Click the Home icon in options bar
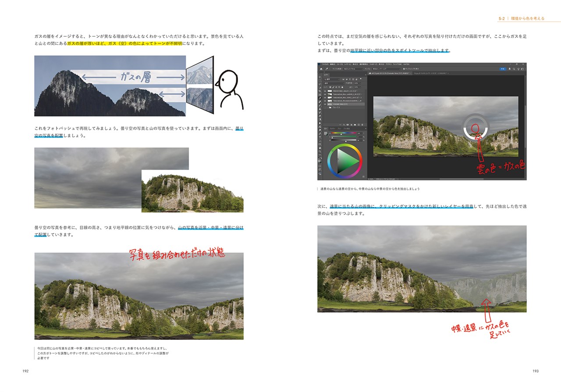 (321, 69)
